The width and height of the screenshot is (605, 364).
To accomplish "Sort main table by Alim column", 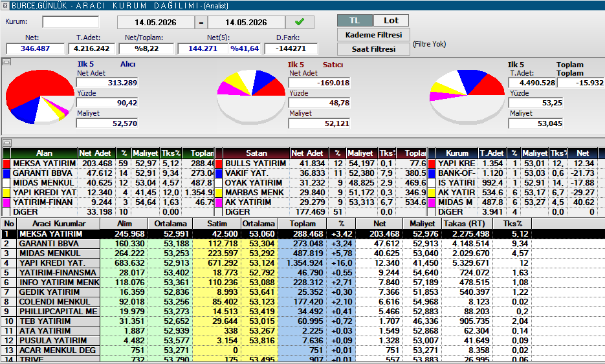I will tap(124, 224).
